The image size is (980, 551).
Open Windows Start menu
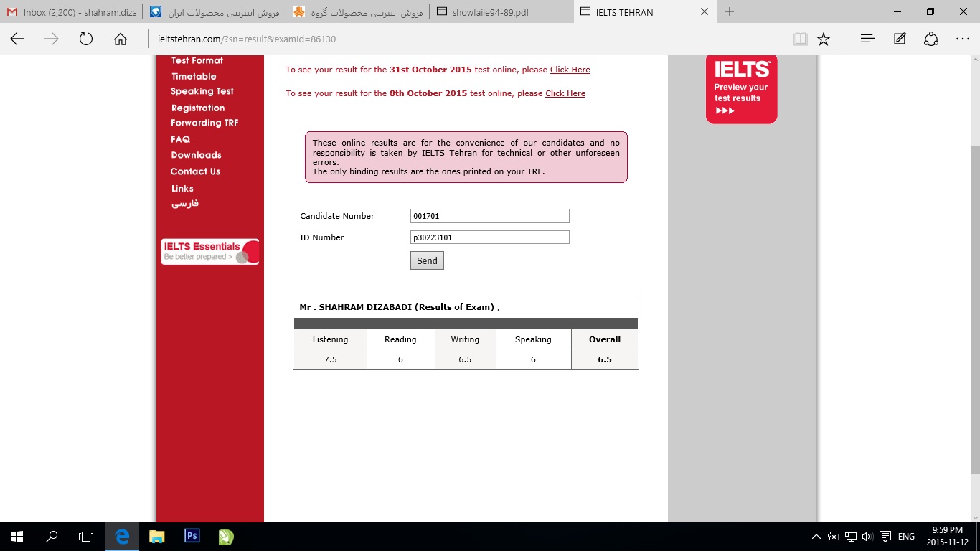point(17,536)
